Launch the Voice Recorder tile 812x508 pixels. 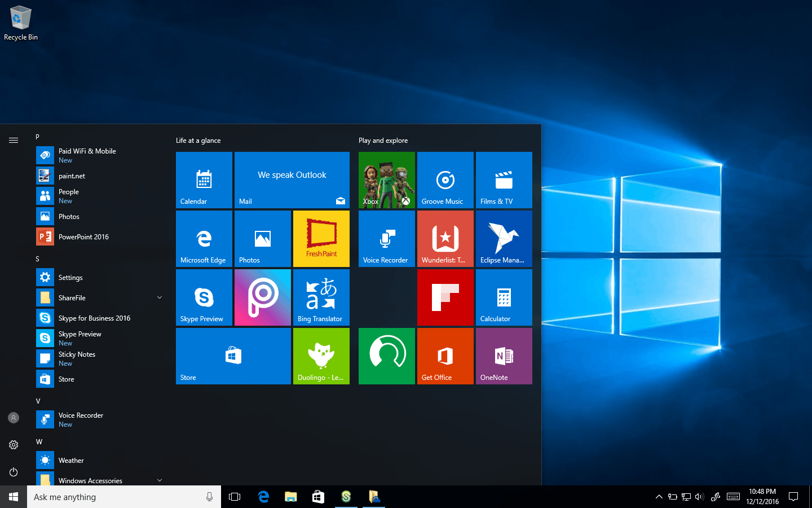pos(387,239)
